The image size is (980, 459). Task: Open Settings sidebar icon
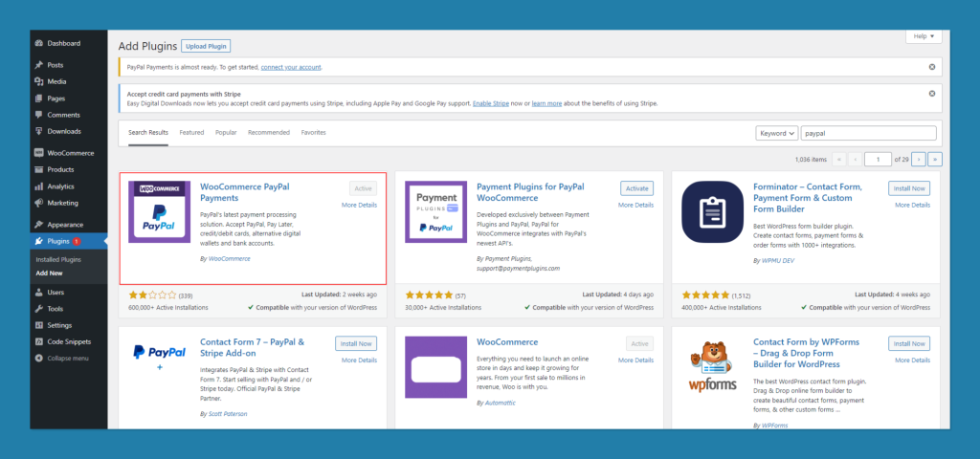(x=38, y=325)
